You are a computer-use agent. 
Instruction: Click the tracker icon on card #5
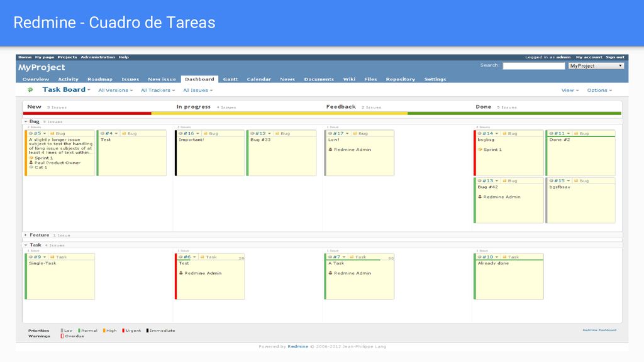pyautogui.click(x=52, y=133)
